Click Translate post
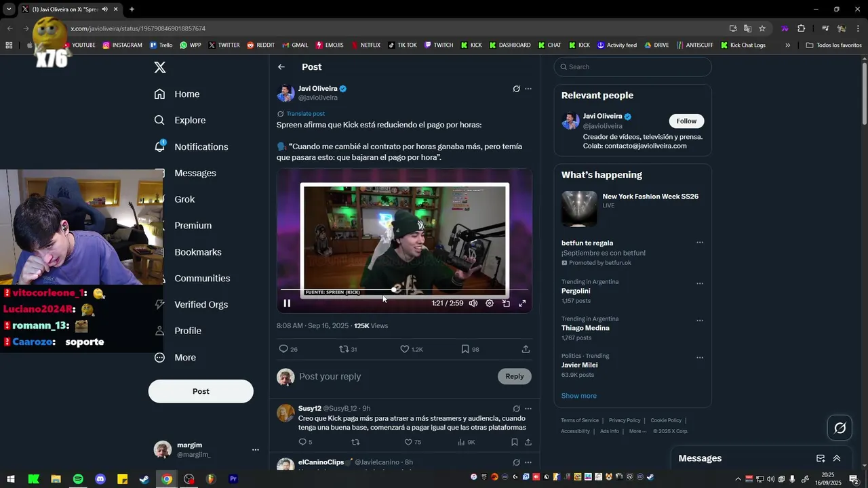This screenshot has height=488, width=868. (305, 114)
